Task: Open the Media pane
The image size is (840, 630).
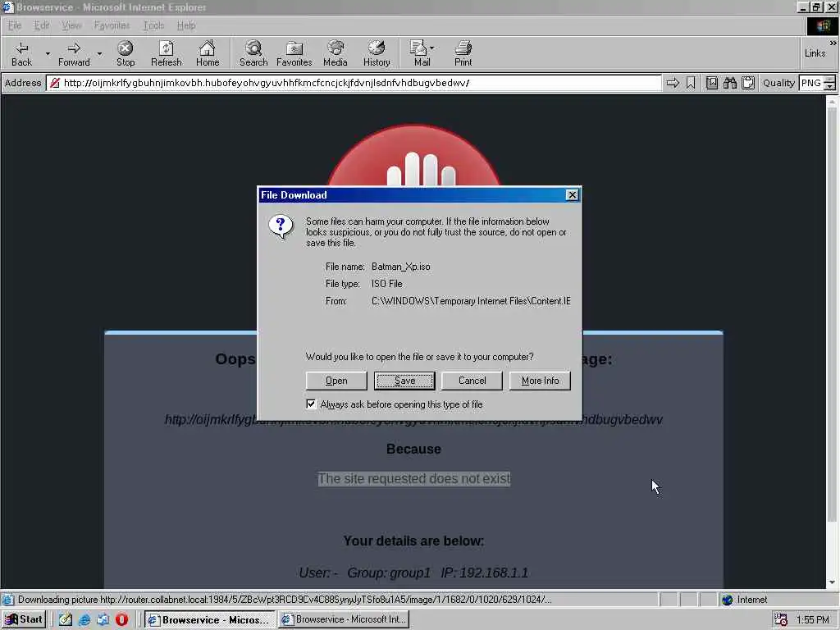Action: [336, 53]
